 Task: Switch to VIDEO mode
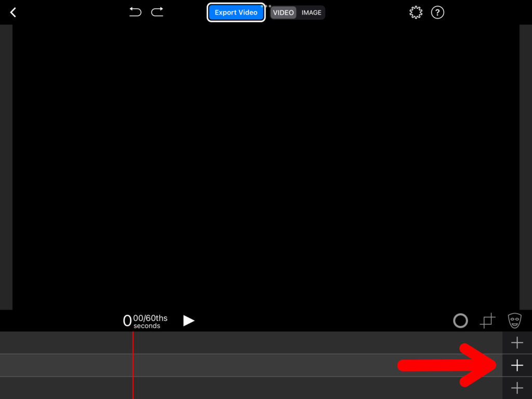click(284, 12)
